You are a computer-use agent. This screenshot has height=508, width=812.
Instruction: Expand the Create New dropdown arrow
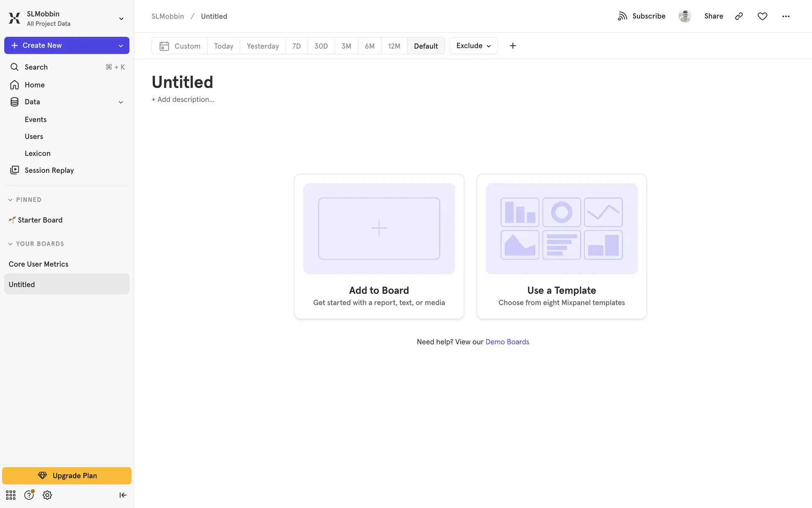(x=121, y=45)
